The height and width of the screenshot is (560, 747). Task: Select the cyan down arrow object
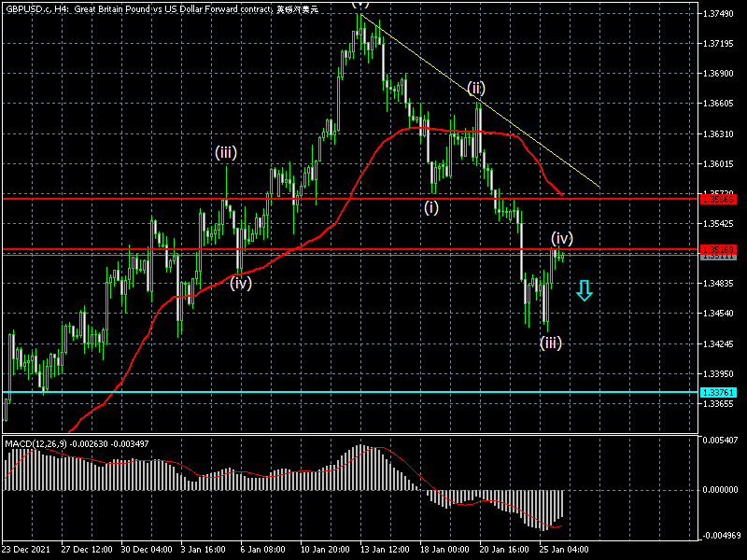(585, 290)
